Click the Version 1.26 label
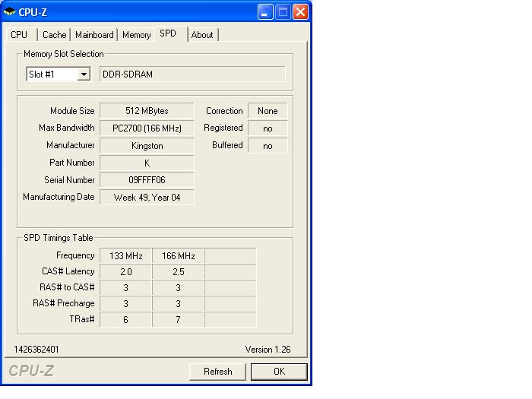The image size is (532, 399). point(268,350)
